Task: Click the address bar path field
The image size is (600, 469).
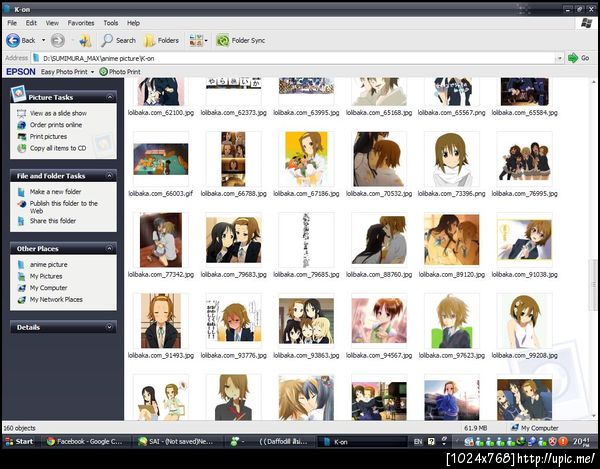Action: tap(294, 58)
